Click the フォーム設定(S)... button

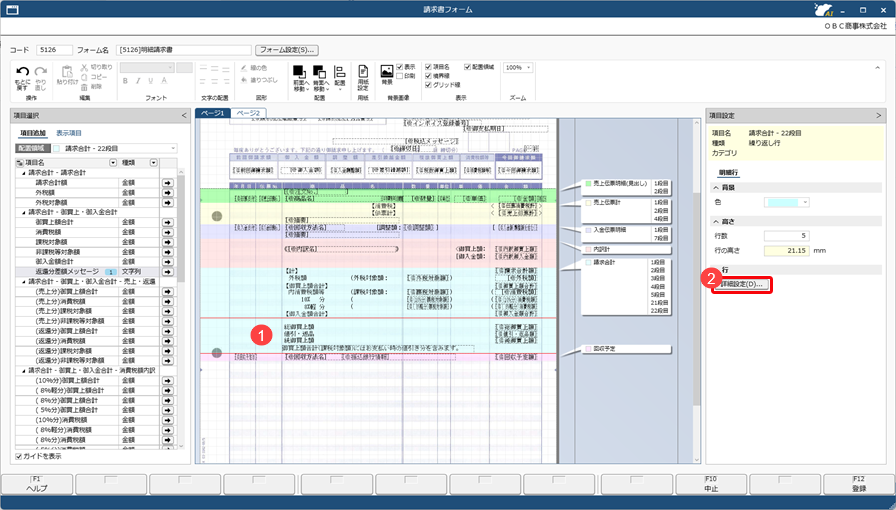287,50
